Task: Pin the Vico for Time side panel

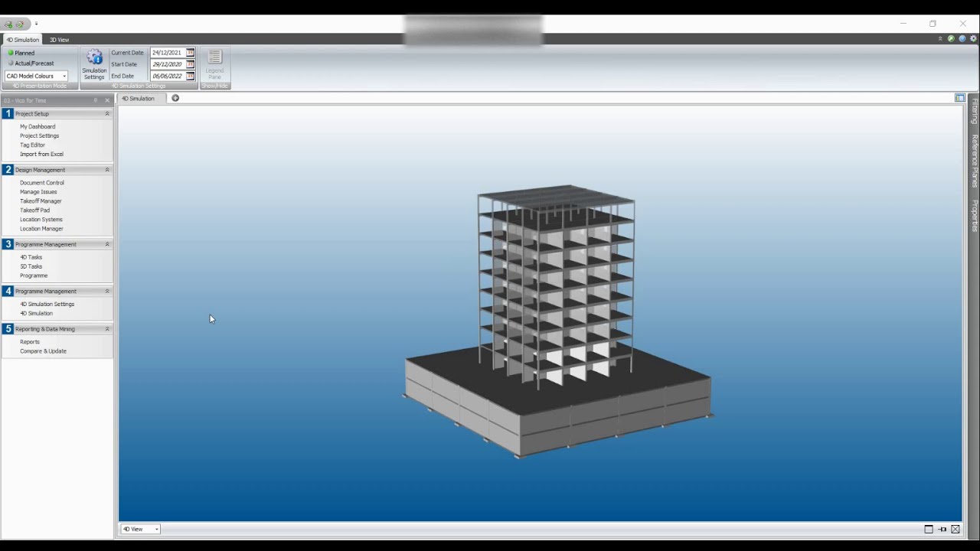Action: (x=96, y=100)
